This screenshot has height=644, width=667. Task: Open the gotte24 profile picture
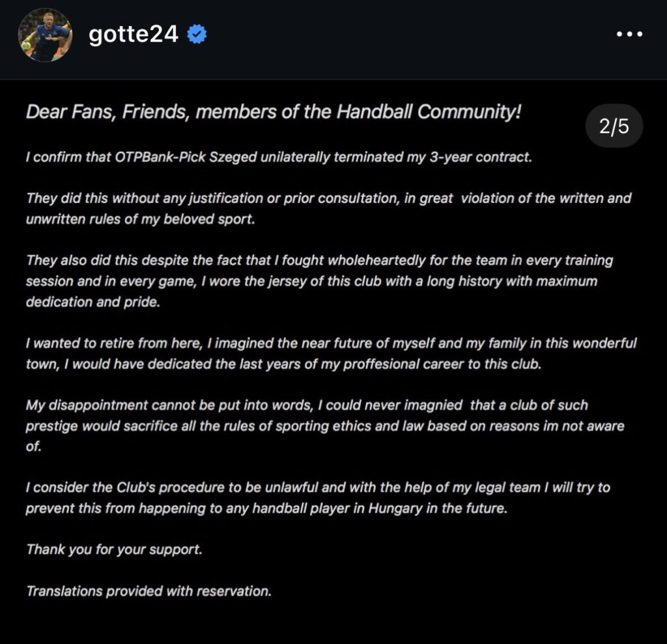(44, 35)
